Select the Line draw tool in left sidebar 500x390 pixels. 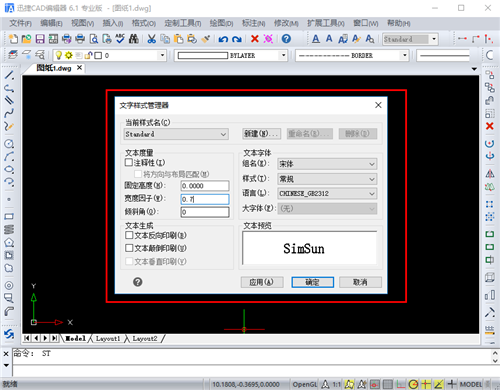point(9,75)
